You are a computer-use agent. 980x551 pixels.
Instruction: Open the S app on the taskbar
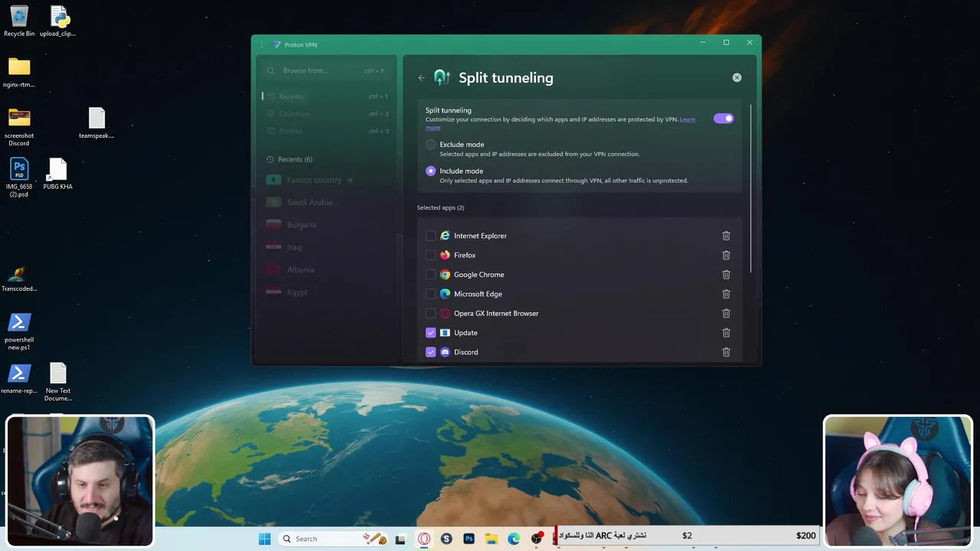[x=446, y=539]
